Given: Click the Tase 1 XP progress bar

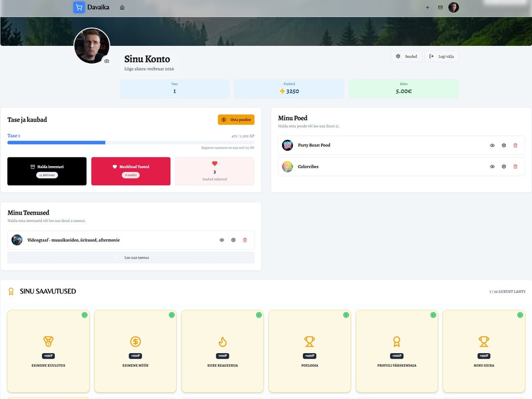Looking at the screenshot, I should point(131,143).
